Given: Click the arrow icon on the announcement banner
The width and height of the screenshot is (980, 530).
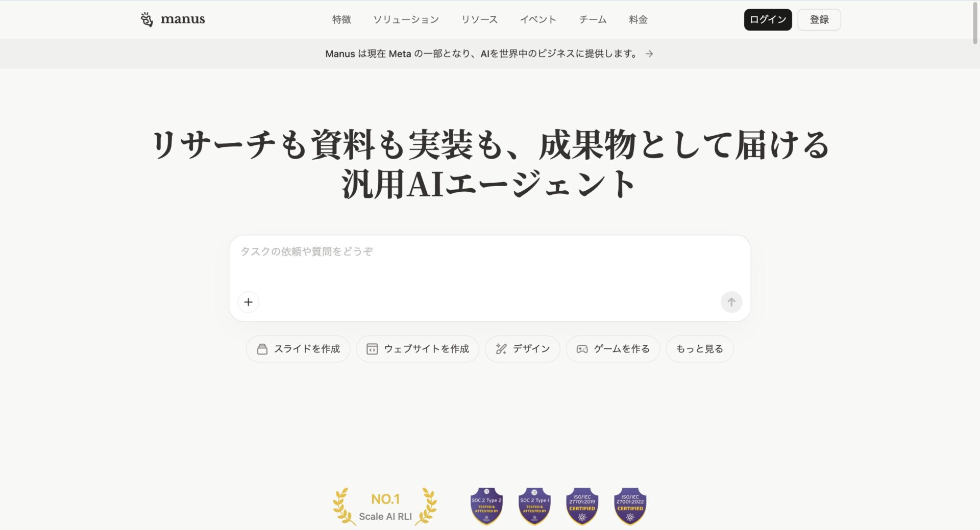Looking at the screenshot, I should tap(649, 54).
